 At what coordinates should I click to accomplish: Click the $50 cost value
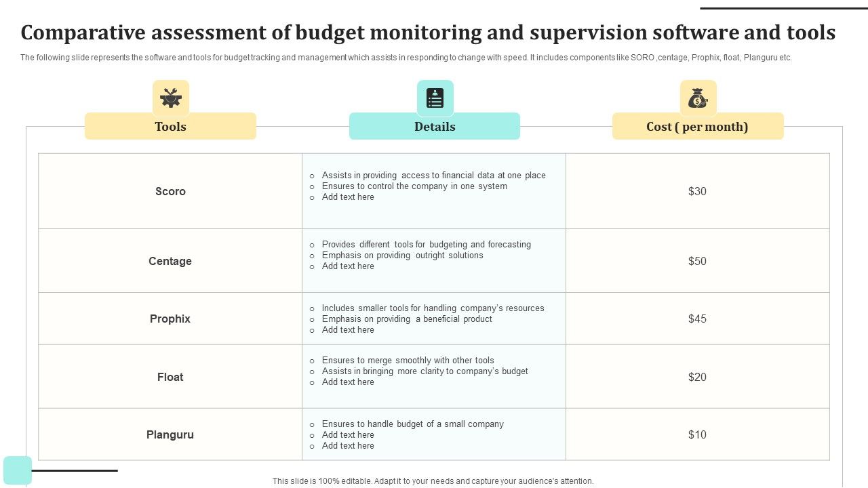coord(697,261)
